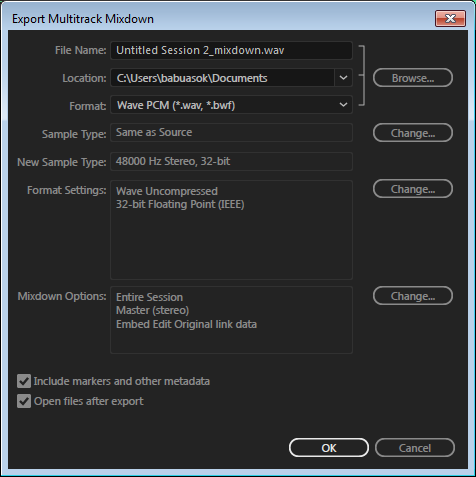Confirm export with the OK button
The height and width of the screenshot is (477, 476).
[x=329, y=448]
